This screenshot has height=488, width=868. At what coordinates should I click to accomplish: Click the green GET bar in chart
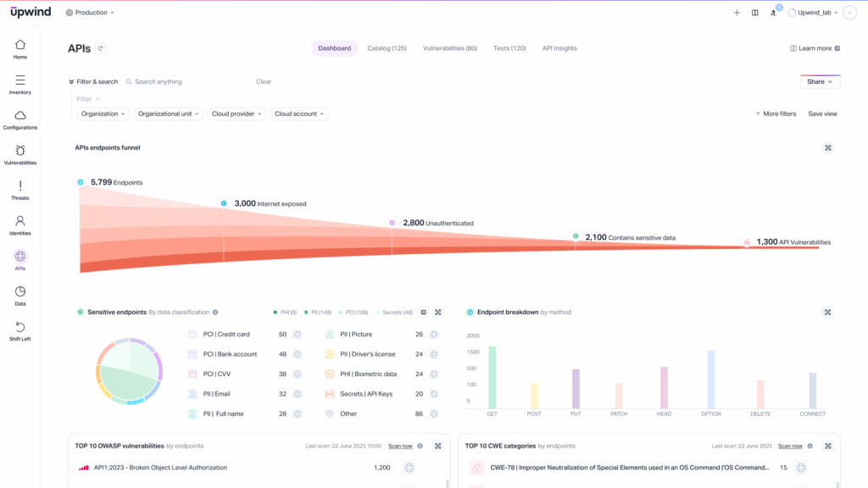click(492, 377)
